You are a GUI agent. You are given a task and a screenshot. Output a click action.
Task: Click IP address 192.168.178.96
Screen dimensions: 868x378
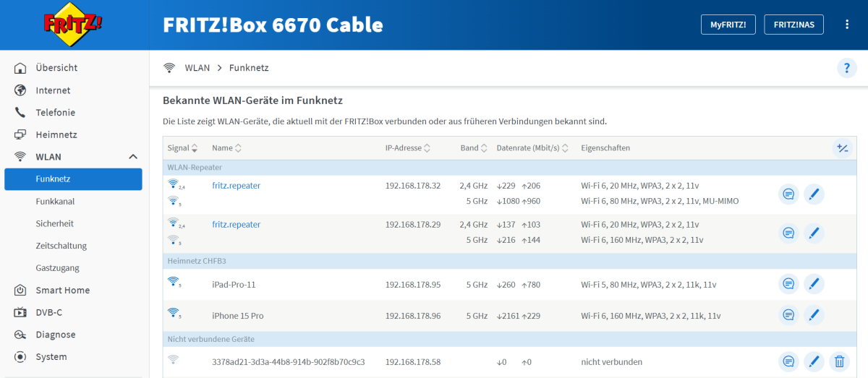413,316
